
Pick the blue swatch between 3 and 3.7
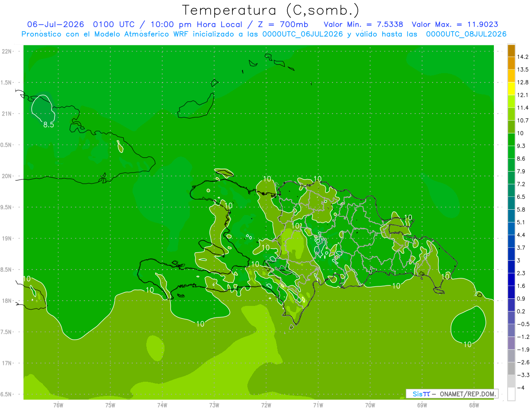point(511,254)
